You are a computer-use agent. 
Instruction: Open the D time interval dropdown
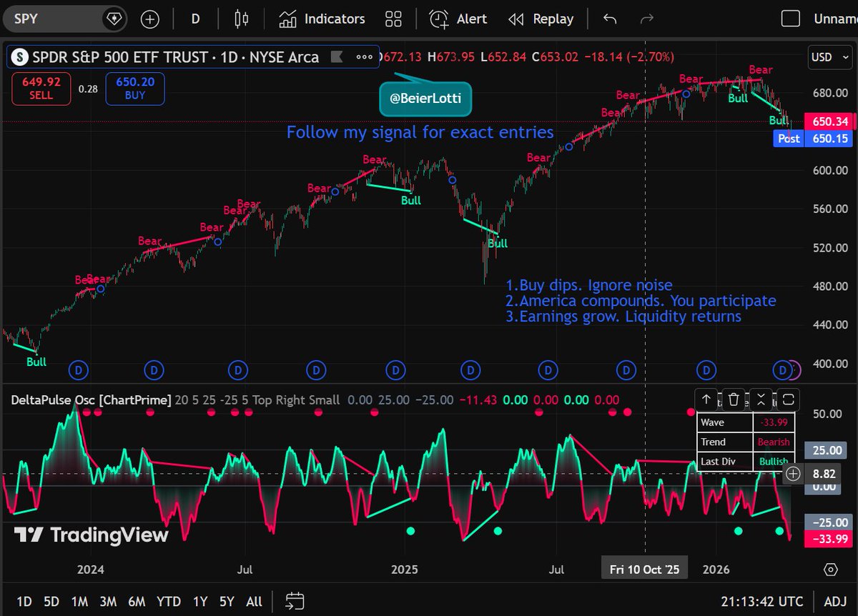tap(195, 19)
